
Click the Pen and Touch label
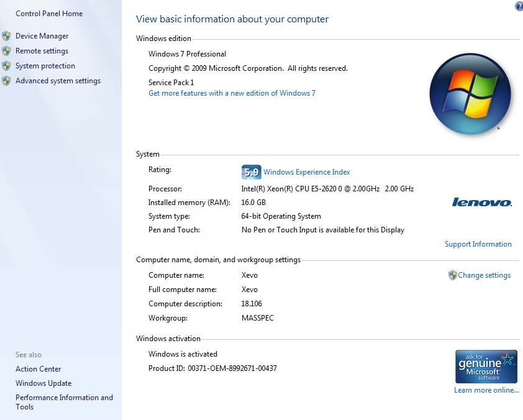coord(174,230)
